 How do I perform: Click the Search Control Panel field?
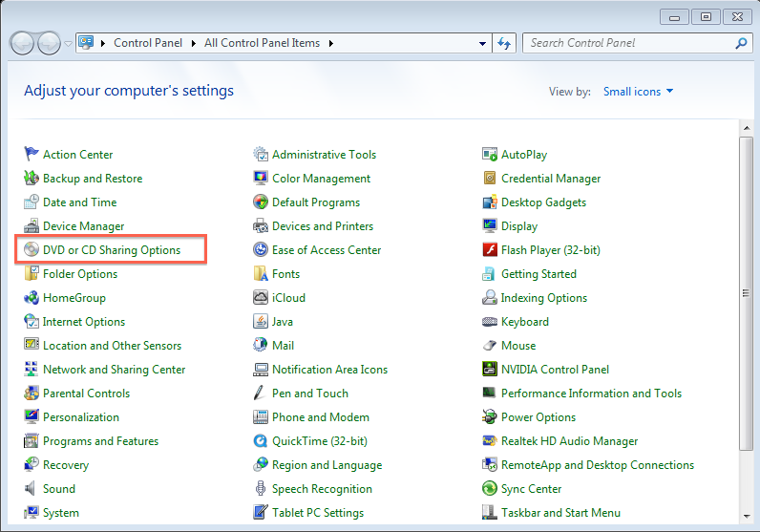[x=638, y=43]
